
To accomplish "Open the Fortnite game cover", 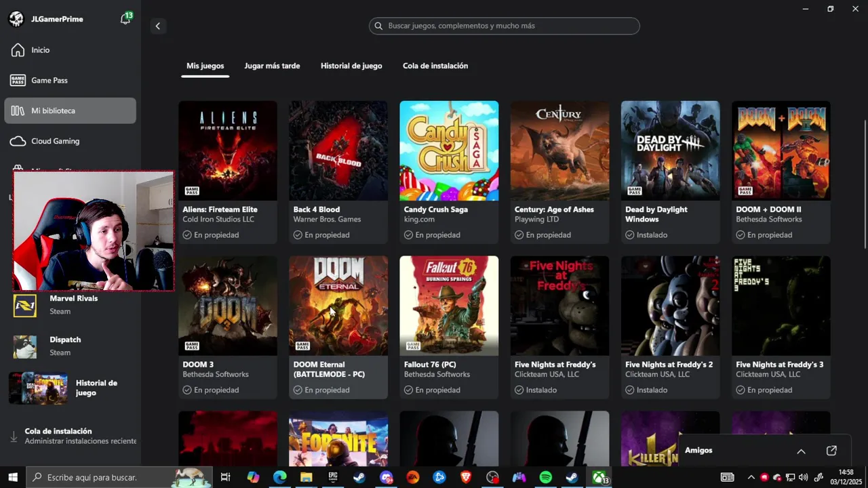I will tap(338, 439).
